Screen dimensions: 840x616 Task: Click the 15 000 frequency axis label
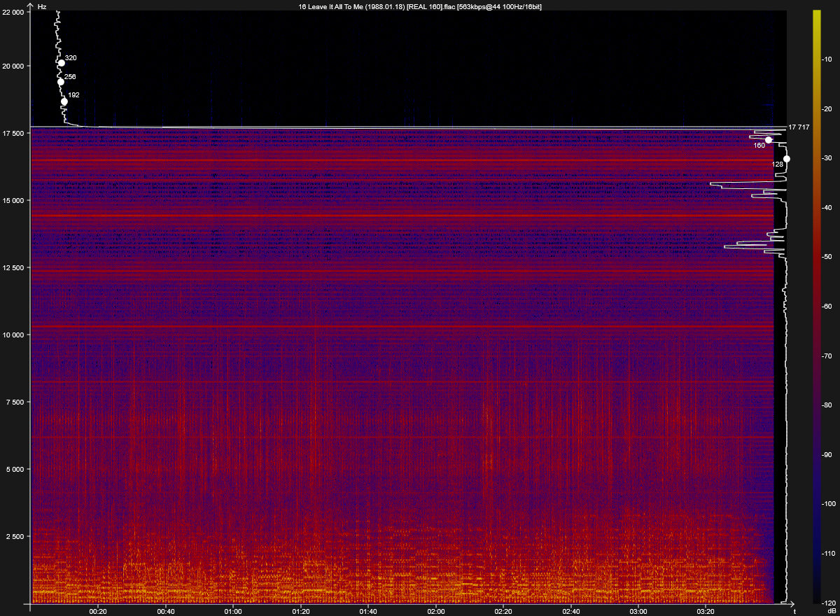pyautogui.click(x=14, y=201)
